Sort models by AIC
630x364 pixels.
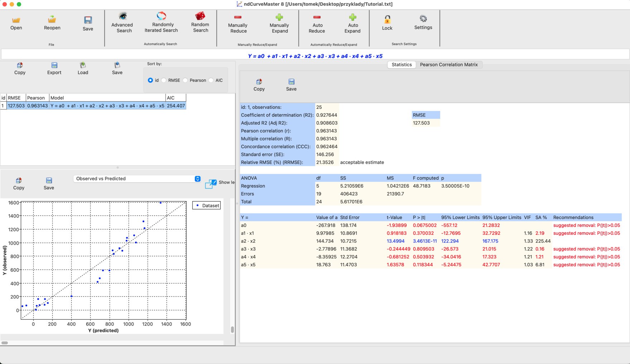click(x=211, y=80)
